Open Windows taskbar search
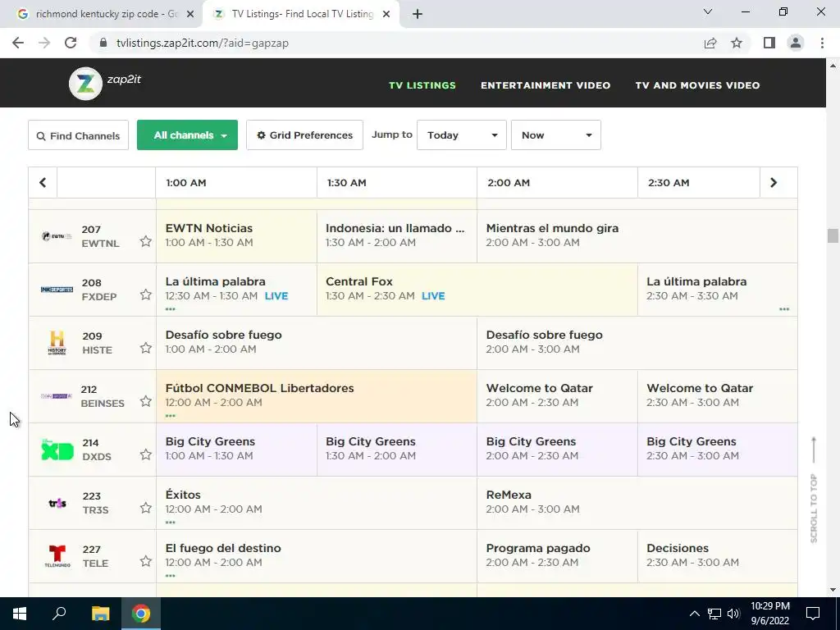The image size is (840, 630). 59,614
